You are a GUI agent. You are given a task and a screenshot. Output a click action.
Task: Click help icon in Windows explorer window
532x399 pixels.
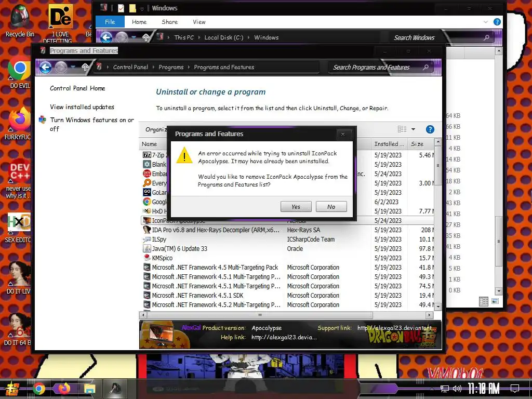pyautogui.click(x=497, y=22)
